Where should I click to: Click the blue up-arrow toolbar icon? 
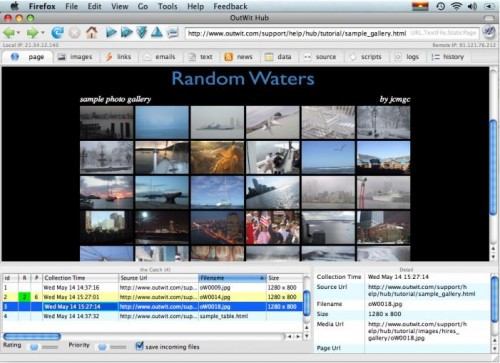(157, 32)
